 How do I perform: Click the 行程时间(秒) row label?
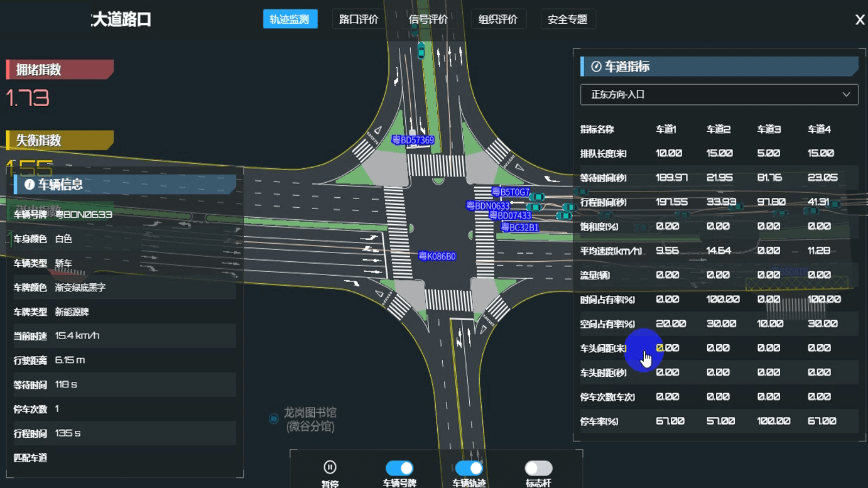[603, 203]
